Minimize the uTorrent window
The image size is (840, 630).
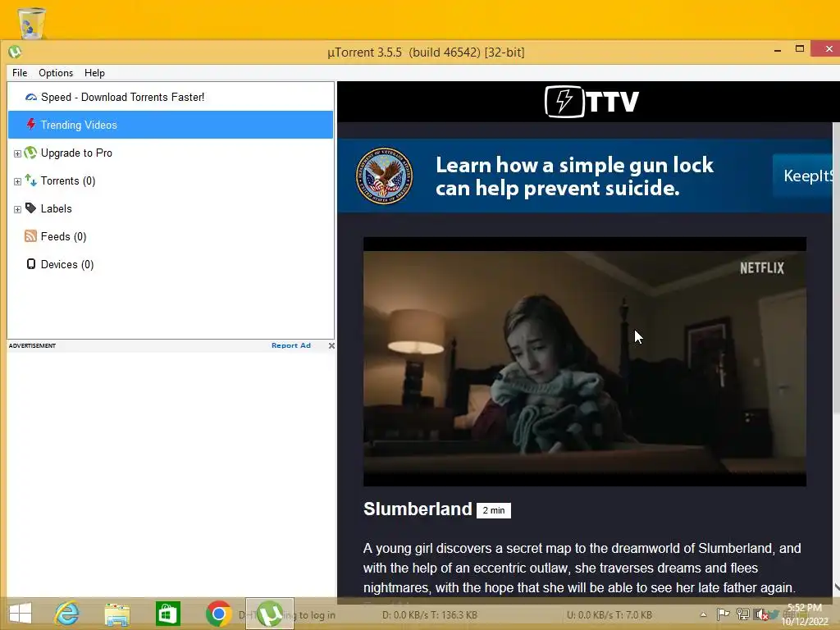point(778,50)
